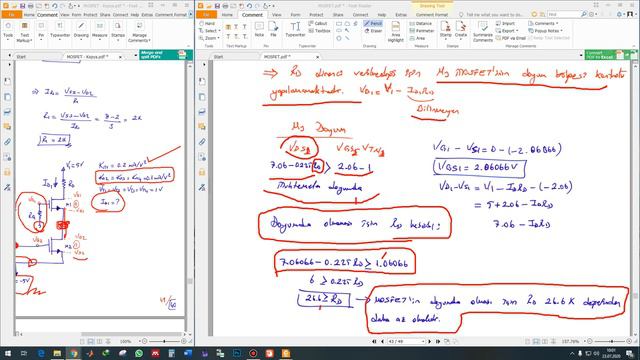Select the Area measure tool
The width and height of the screenshot is (640, 360).
(417, 38)
